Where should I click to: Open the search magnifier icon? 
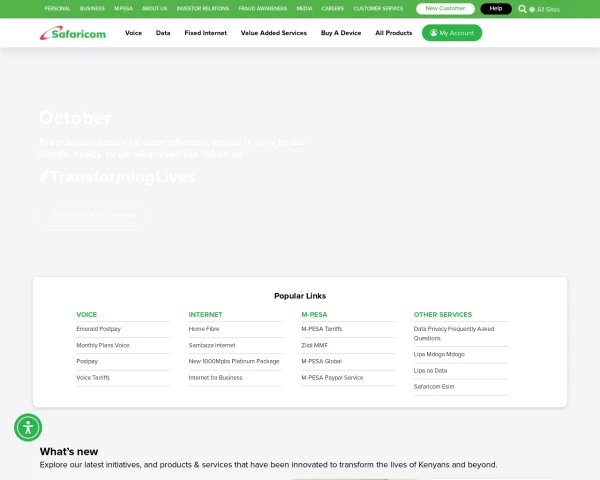pyautogui.click(x=522, y=9)
